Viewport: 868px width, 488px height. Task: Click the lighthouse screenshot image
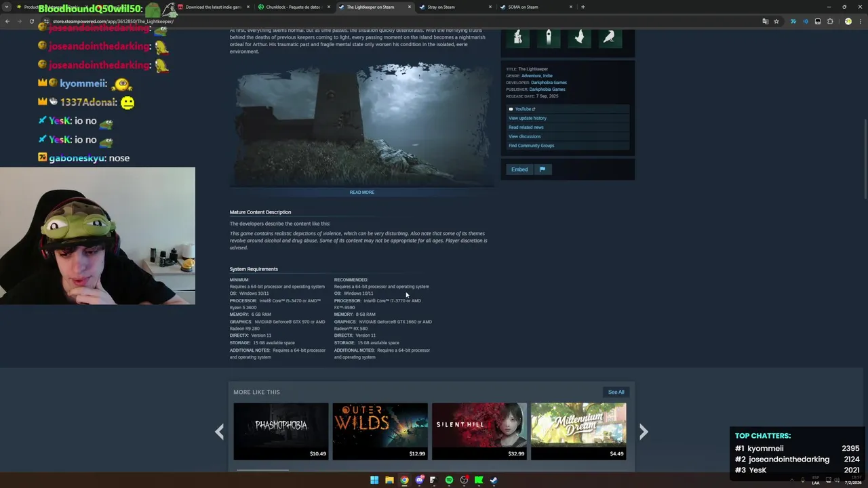click(x=362, y=123)
